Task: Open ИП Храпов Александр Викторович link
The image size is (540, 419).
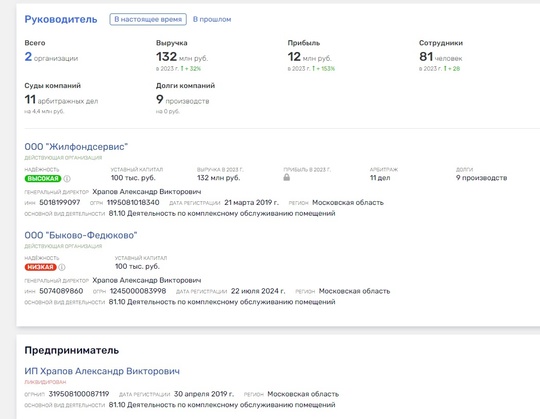Action: click(x=102, y=371)
